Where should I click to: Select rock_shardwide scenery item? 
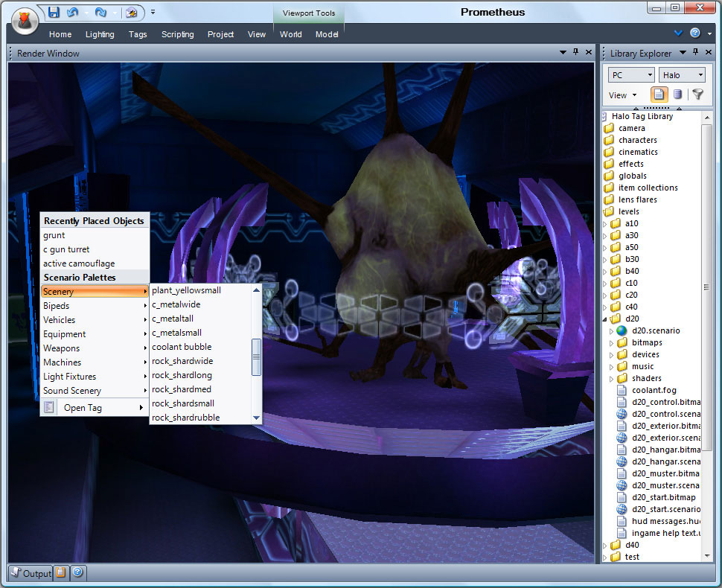tap(200, 361)
